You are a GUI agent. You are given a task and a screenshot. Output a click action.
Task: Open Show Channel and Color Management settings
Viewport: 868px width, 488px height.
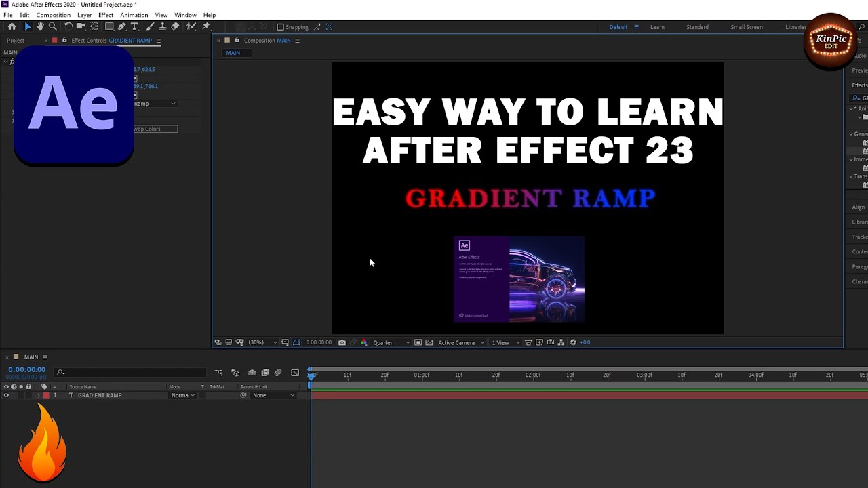click(363, 342)
